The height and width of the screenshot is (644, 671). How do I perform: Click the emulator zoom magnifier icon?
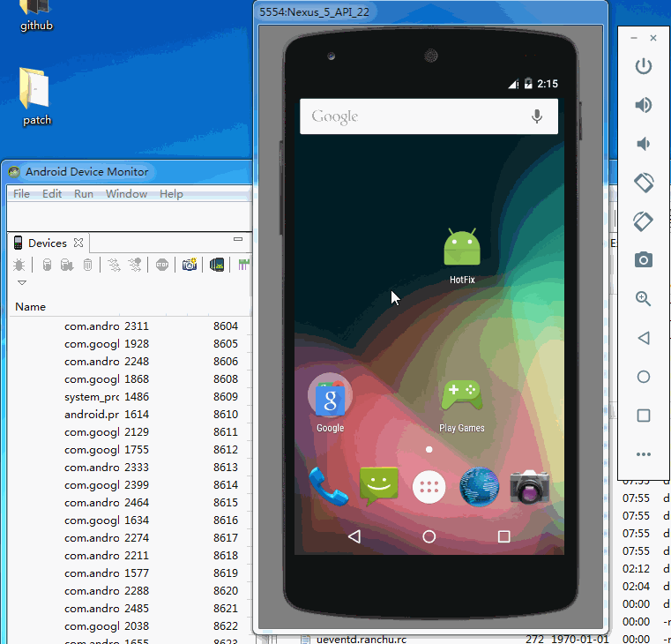point(643,298)
